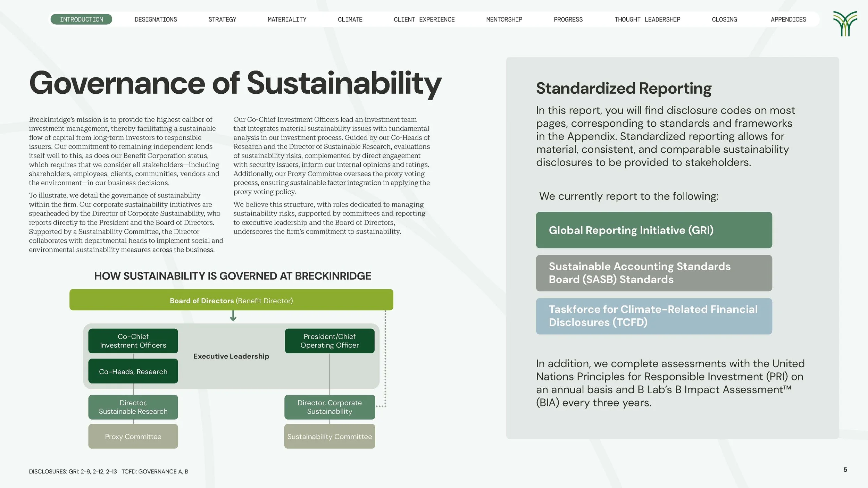
Task: Click the TCFD: Governance A, B footer text
Action: [155, 471]
